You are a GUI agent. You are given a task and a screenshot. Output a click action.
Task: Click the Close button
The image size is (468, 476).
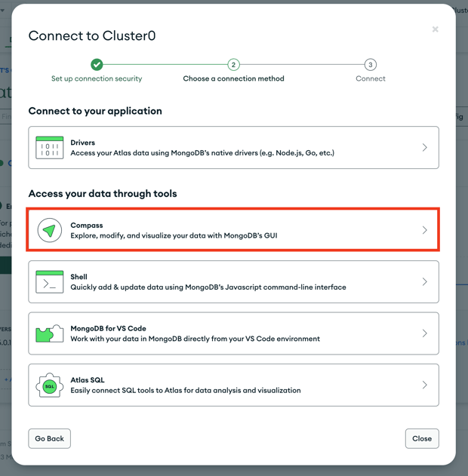(422, 439)
